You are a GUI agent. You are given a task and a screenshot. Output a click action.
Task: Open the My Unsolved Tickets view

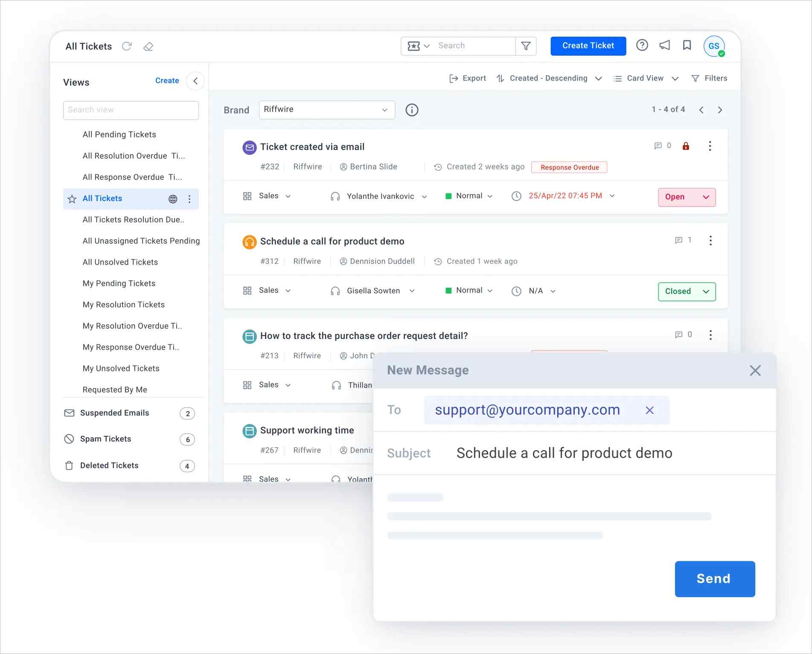click(121, 368)
